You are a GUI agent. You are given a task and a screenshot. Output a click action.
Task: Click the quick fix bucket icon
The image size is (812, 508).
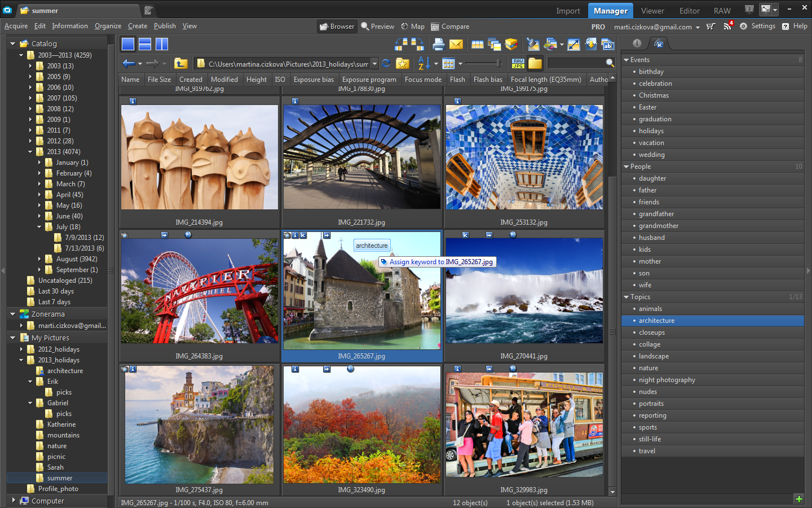(533, 44)
